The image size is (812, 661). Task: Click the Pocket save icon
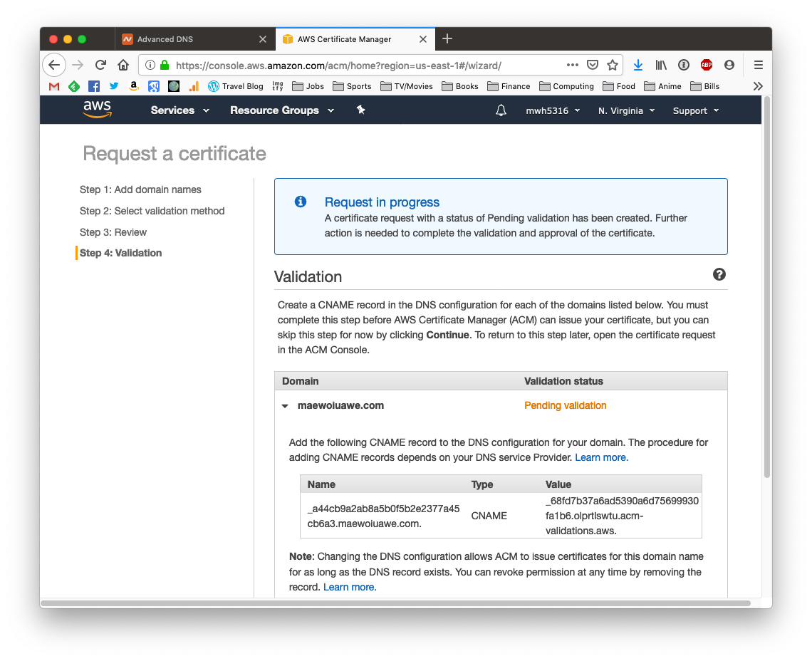593,65
